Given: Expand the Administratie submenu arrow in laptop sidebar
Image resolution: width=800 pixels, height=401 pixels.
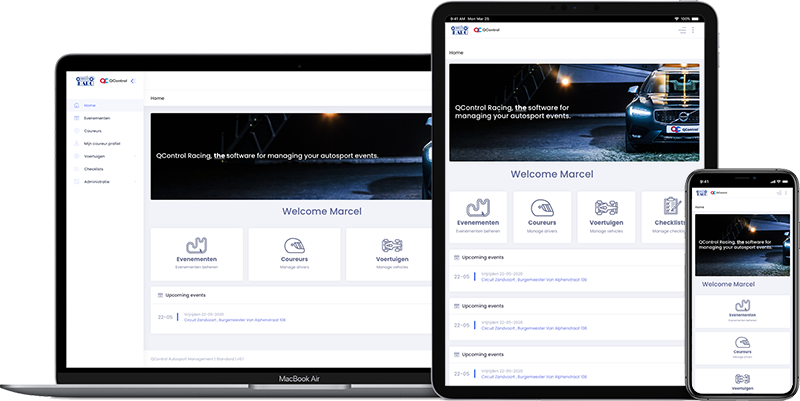Looking at the screenshot, I should 135,182.
